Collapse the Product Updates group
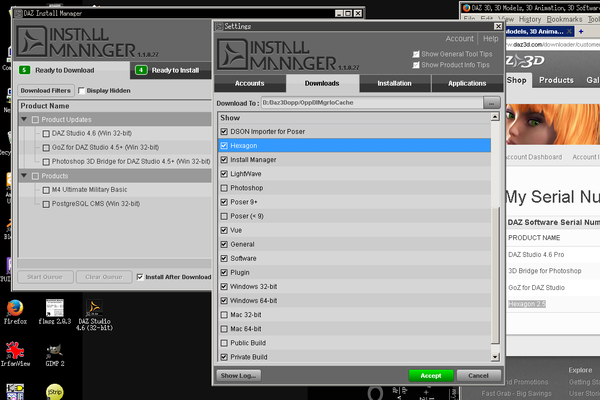 point(24,119)
